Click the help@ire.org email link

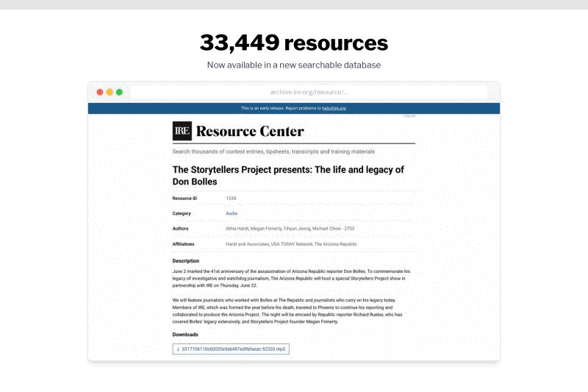click(334, 108)
